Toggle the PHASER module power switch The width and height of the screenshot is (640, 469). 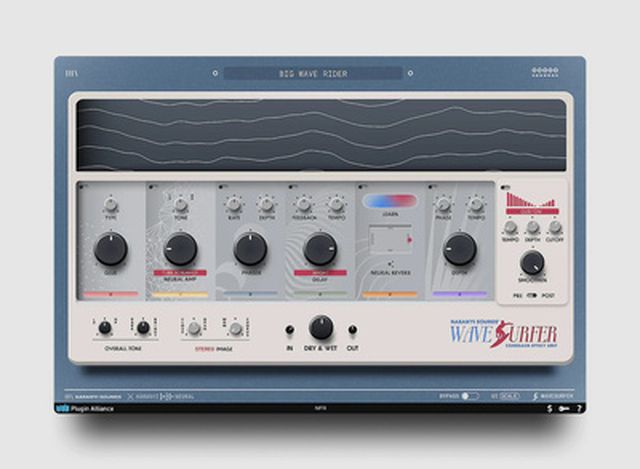[x=222, y=187]
